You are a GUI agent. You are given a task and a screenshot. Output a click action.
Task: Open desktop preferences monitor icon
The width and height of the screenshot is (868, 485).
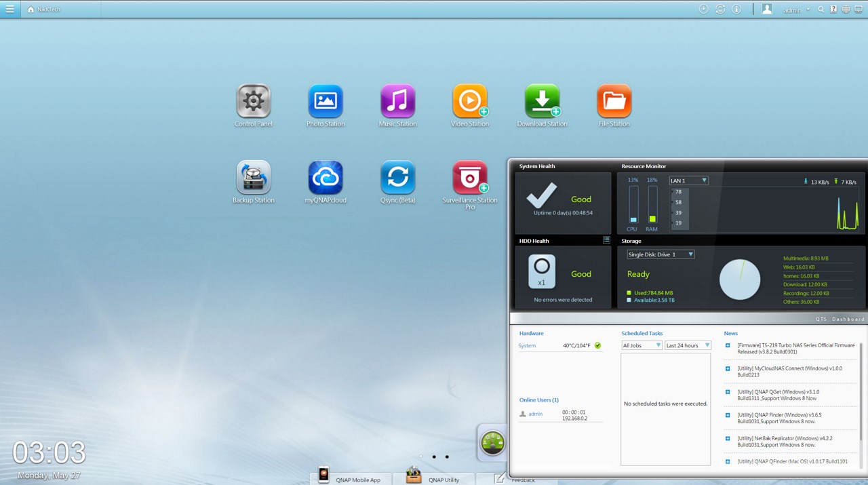coord(859,9)
